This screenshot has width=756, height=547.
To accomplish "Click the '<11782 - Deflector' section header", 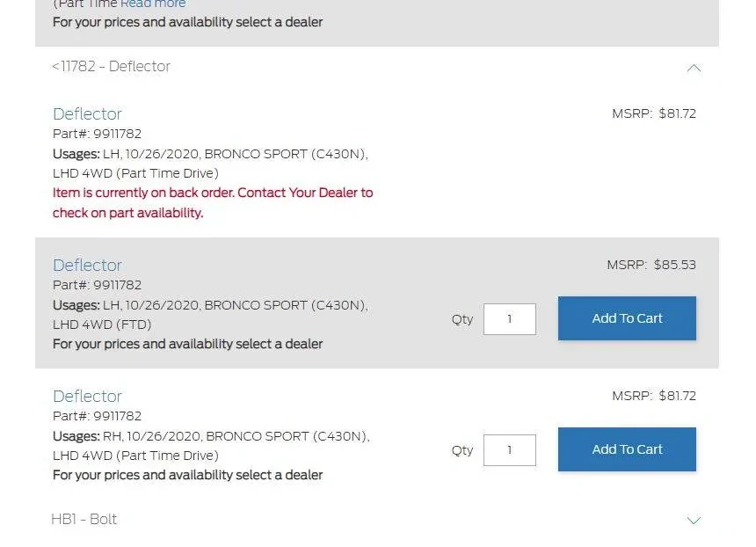I will (x=111, y=67).
